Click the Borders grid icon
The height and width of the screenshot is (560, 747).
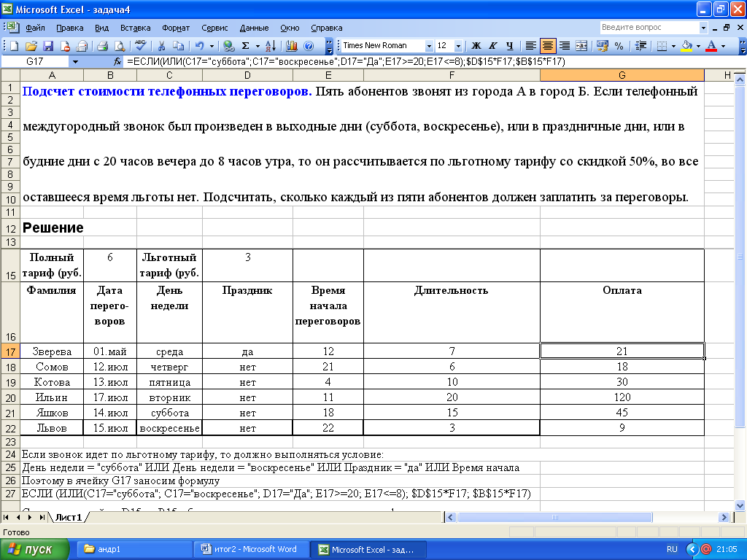[x=662, y=46]
